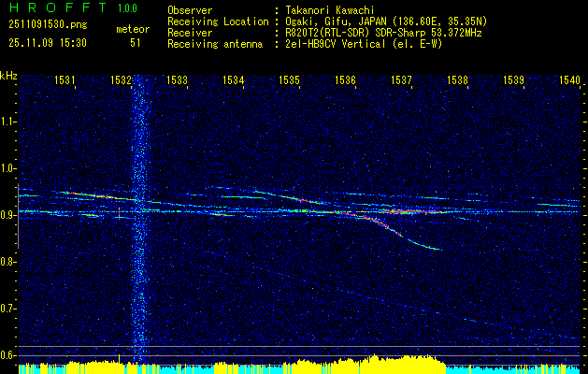Click meteor count 51

point(136,43)
